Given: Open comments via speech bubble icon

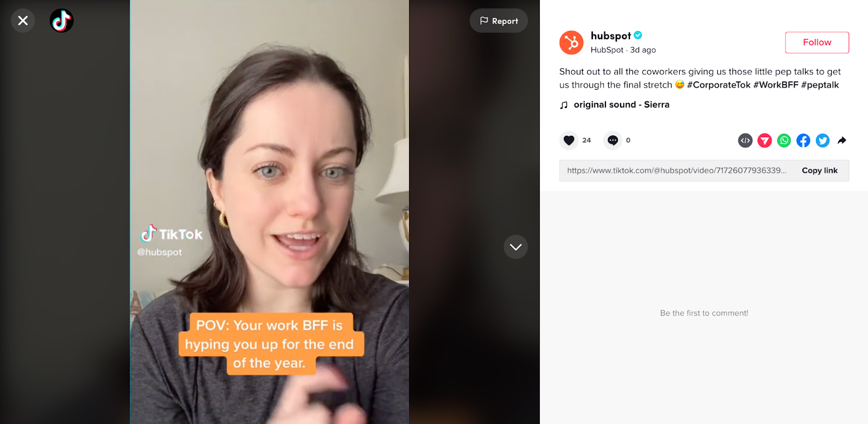Looking at the screenshot, I should tap(612, 140).
